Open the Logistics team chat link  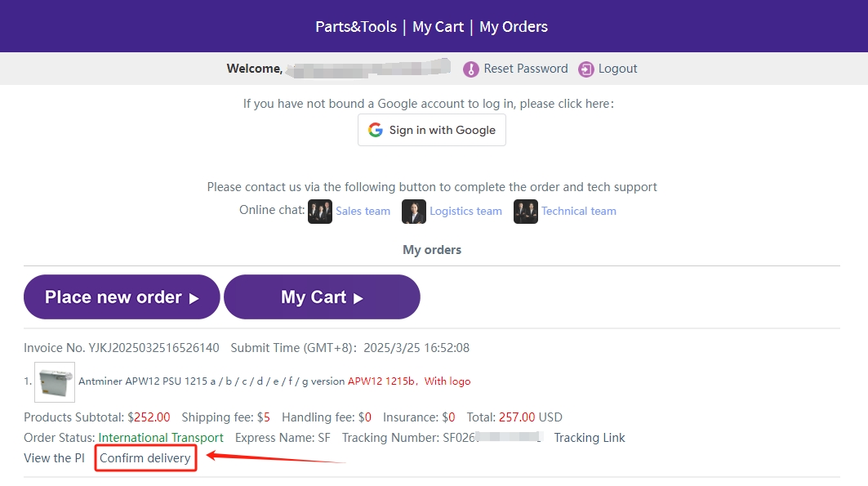point(465,211)
